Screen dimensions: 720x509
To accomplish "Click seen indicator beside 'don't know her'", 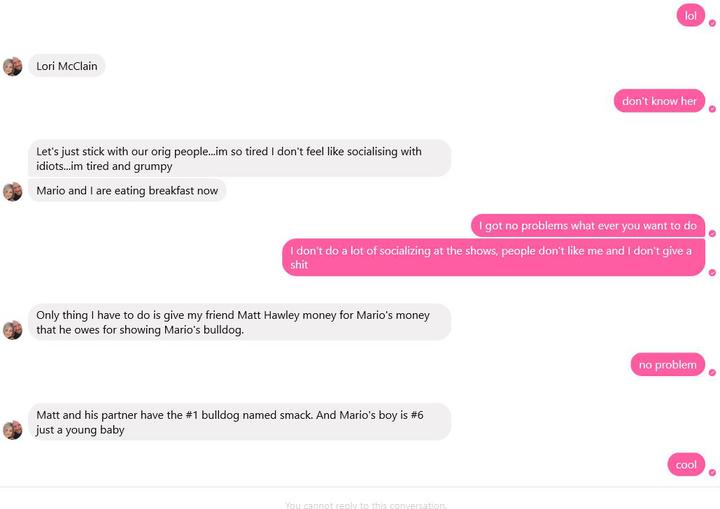I will [x=712, y=109].
